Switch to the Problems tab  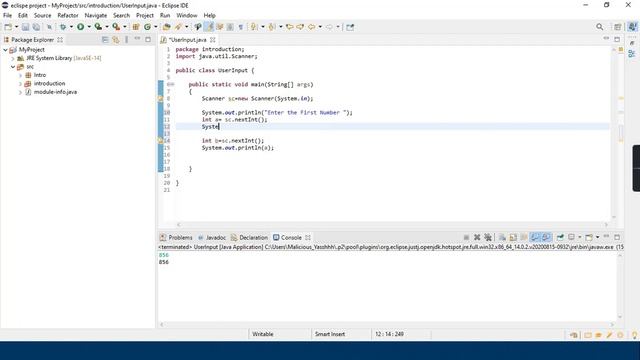pos(176,238)
